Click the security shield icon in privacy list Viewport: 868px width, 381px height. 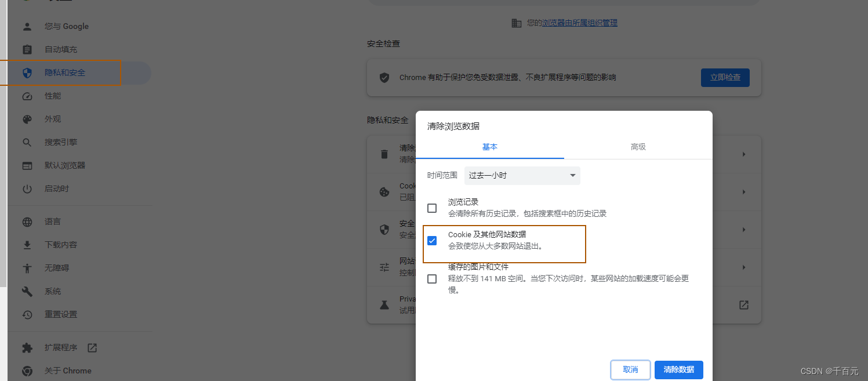click(384, 230)
